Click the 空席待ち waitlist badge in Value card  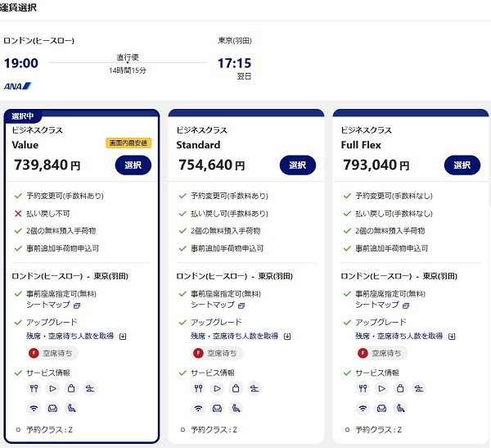click(53, 354)
